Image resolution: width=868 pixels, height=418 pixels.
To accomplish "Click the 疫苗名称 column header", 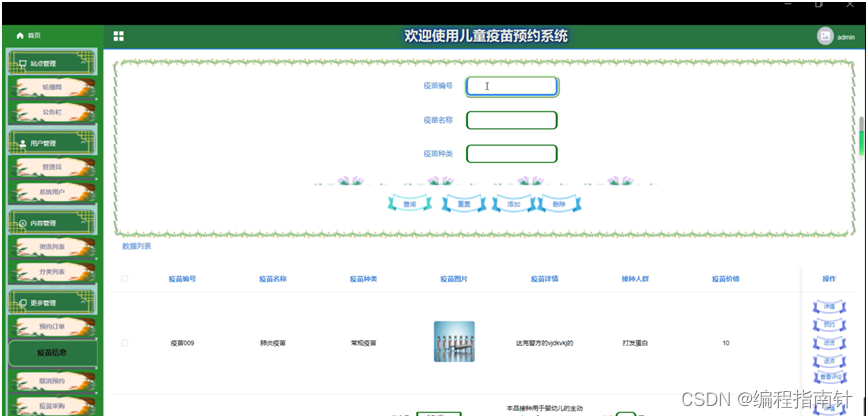I will pyautogui.click(x=273, y=279).
